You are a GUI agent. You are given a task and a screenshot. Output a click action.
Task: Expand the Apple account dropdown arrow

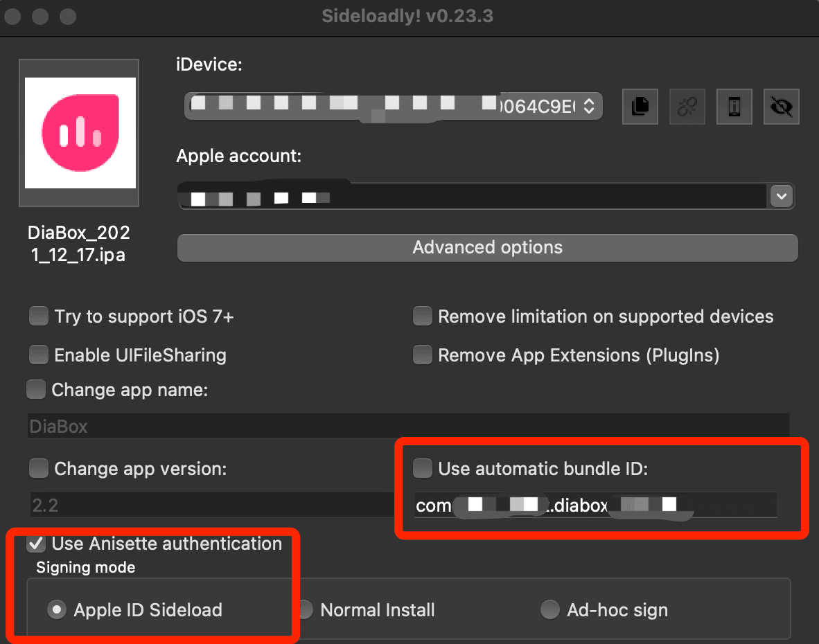[x=782, y=196]
